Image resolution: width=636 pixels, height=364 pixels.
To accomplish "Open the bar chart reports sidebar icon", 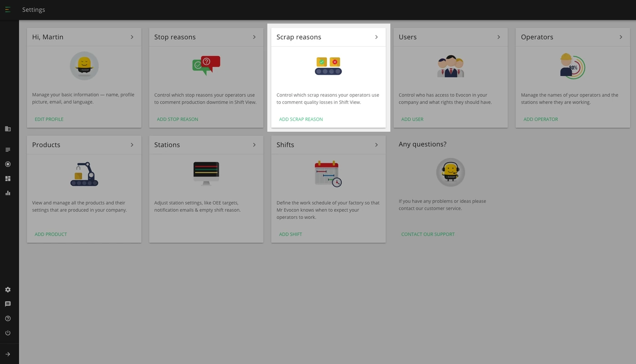I will pos(8,193).
